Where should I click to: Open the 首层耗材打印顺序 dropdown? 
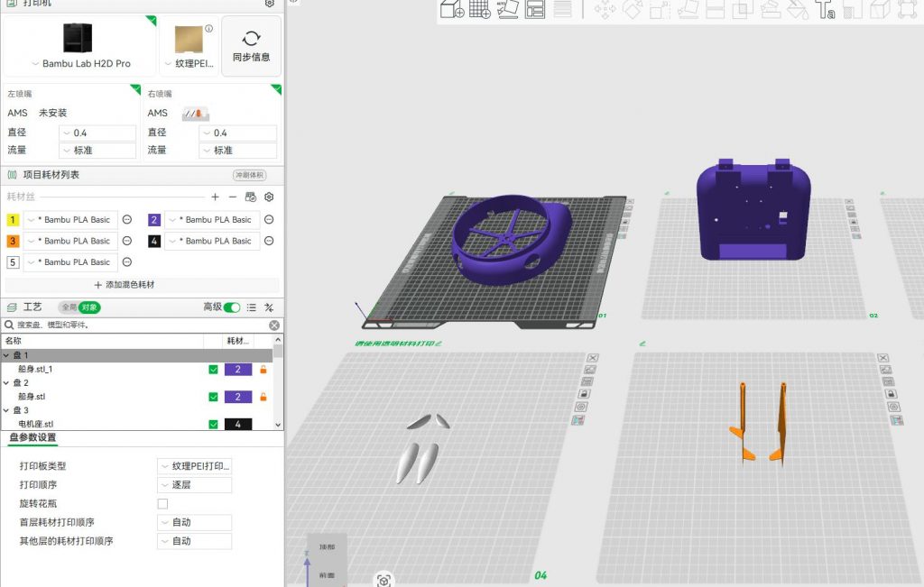195,522
